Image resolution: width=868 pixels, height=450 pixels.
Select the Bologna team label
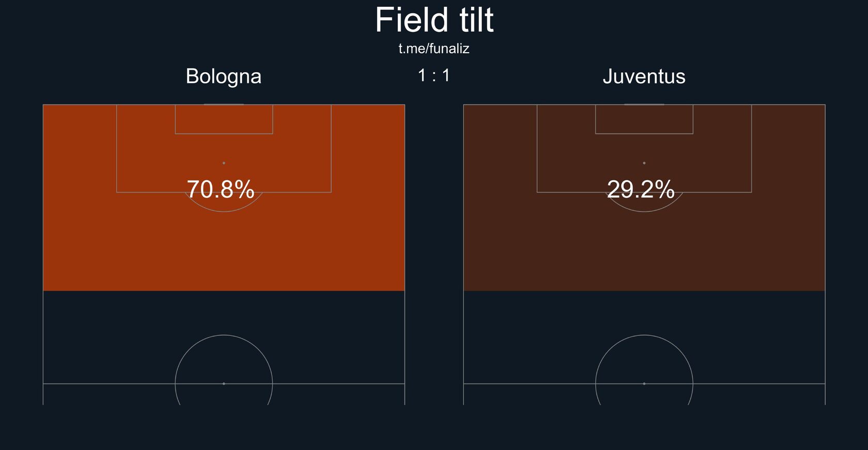224,76
